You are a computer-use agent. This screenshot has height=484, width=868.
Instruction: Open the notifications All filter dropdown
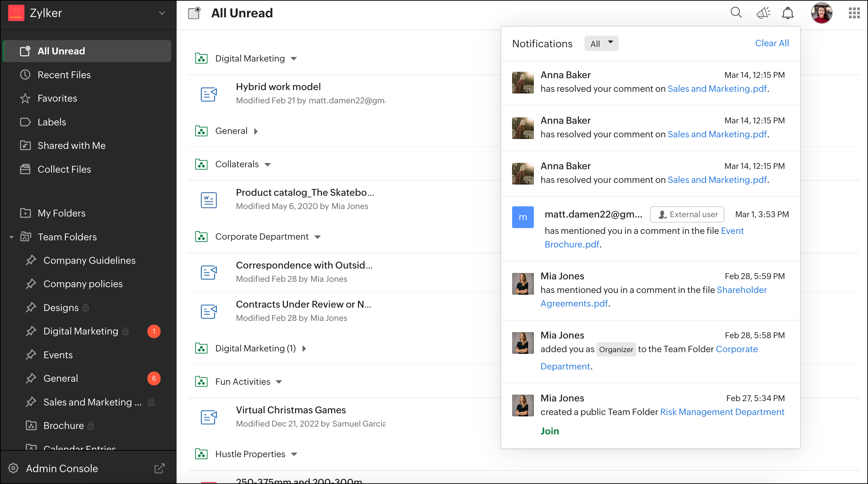point(601,44)
